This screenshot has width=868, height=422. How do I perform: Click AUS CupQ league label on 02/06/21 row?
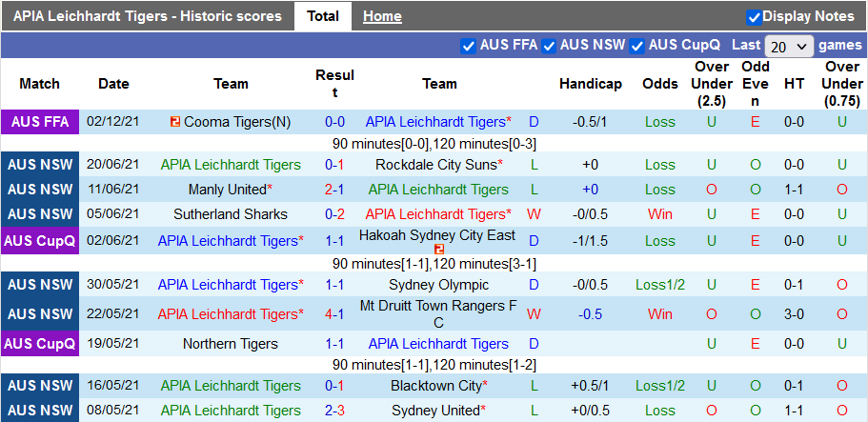coord(40,241)
